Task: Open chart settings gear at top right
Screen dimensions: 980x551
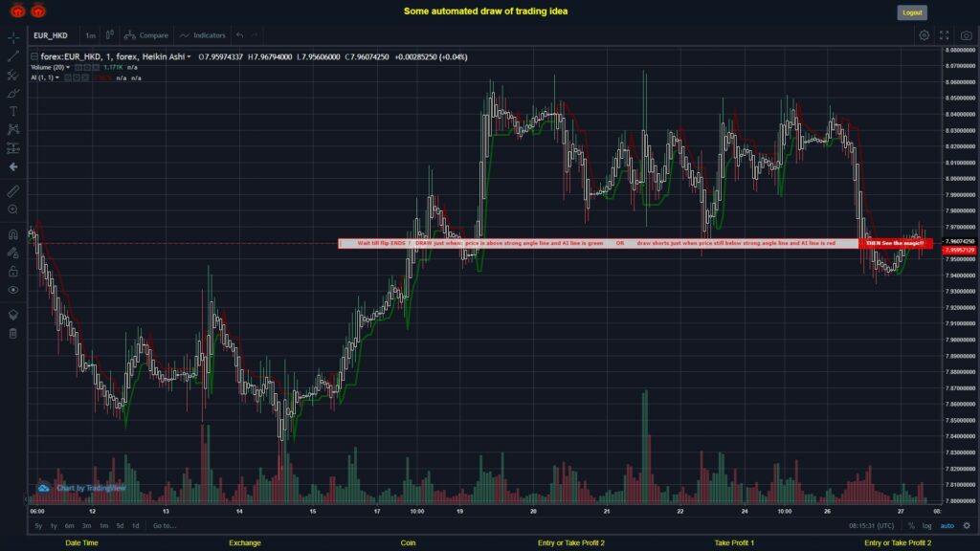Action: tap(924, 35)
